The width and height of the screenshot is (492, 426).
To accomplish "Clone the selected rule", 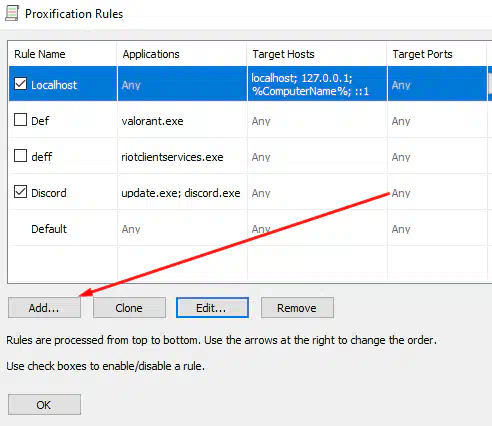I will [x=129, y=308].
